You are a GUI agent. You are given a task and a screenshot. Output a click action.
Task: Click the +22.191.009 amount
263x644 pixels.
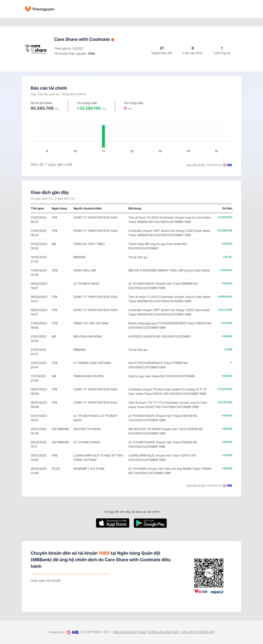coord(224,402)
